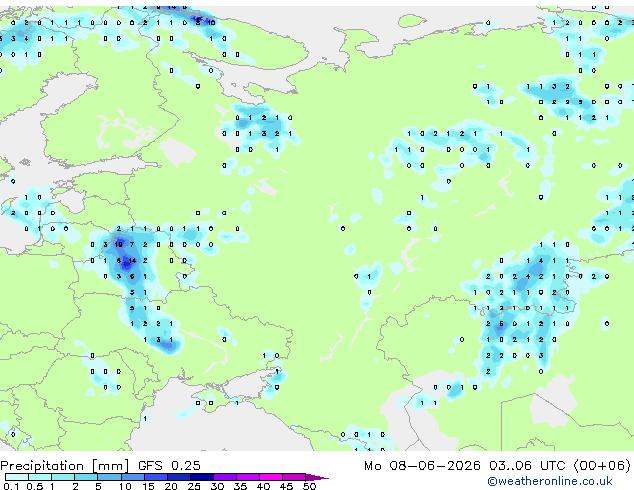Select the 5–10 mm legend color swatch

click(x=109, y=477)
